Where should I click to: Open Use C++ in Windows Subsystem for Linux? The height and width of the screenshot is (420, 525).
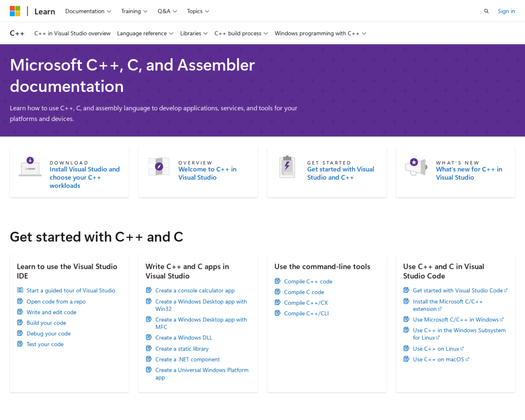click(x=459, y=334)
